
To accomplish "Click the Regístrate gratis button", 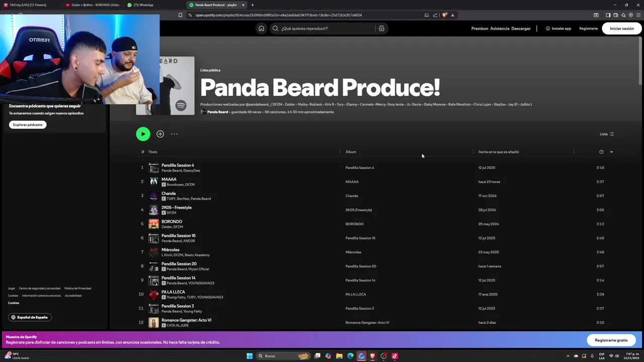I will (x=611, y=340).
